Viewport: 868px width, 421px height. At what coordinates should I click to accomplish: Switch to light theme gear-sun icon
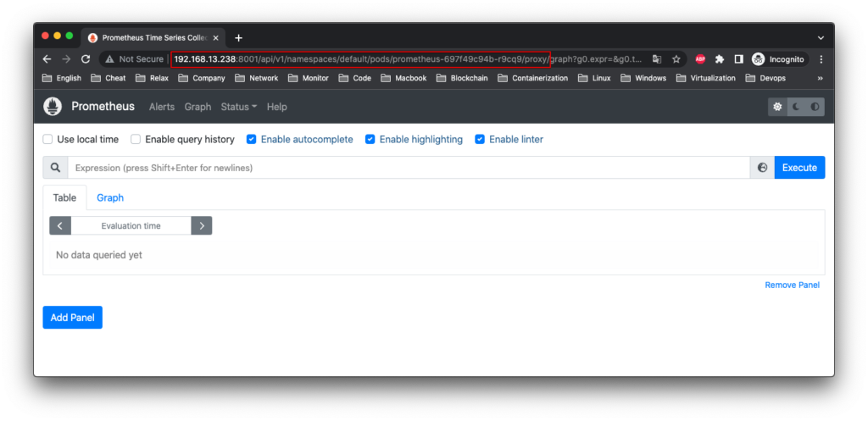[x=777, y=107]
